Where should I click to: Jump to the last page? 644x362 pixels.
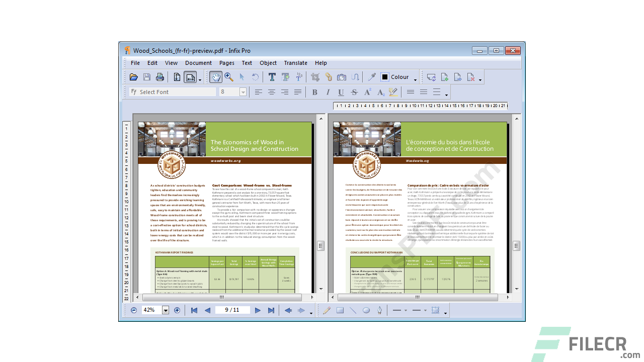click(271, 310)
